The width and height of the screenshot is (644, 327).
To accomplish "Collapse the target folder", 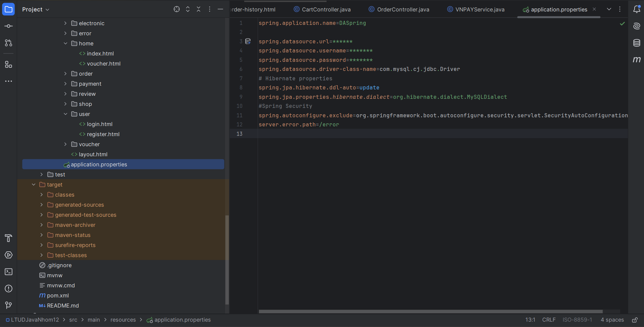I will (34, 185).
